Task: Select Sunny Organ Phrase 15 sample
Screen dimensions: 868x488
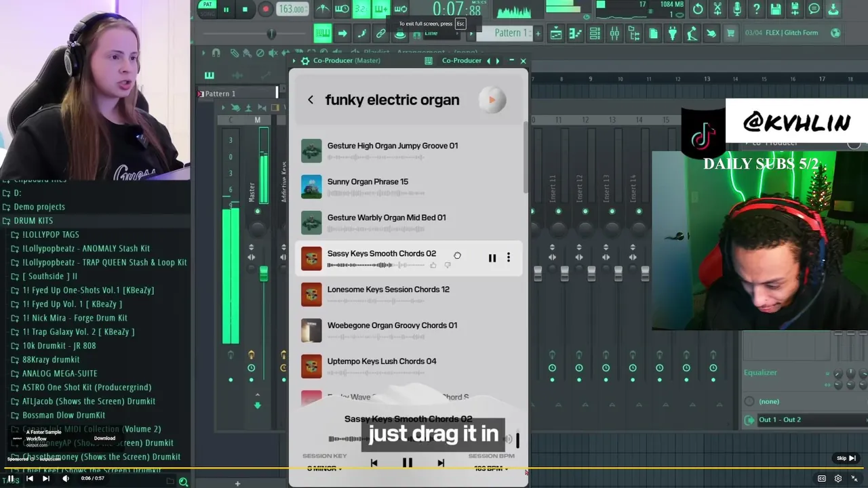Action: (x=408, y=186)
